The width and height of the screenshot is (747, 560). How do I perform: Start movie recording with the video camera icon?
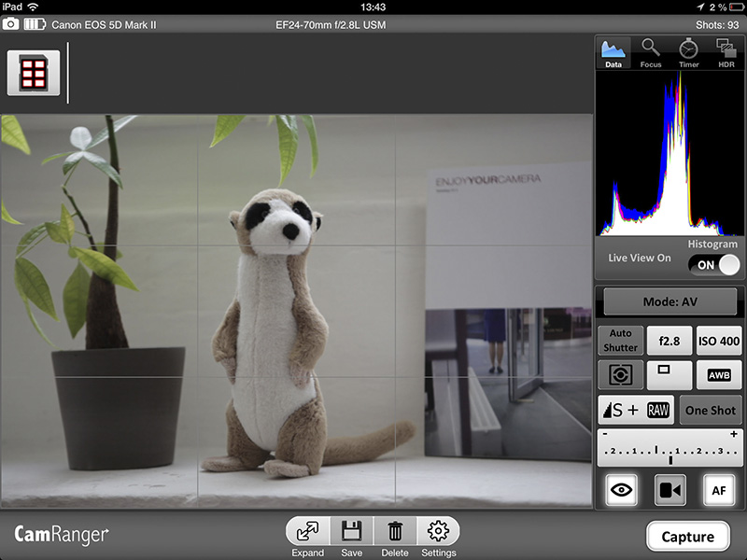tap(669, 490)
